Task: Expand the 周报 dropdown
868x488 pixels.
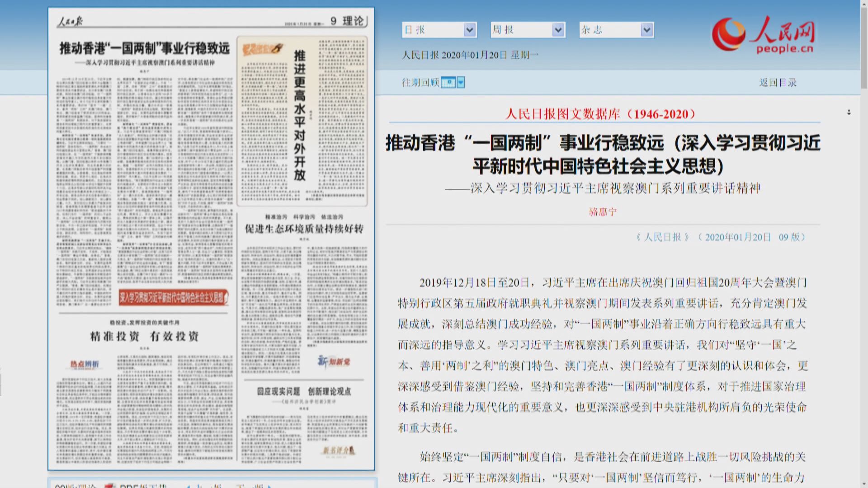Action: click(558, 30)
